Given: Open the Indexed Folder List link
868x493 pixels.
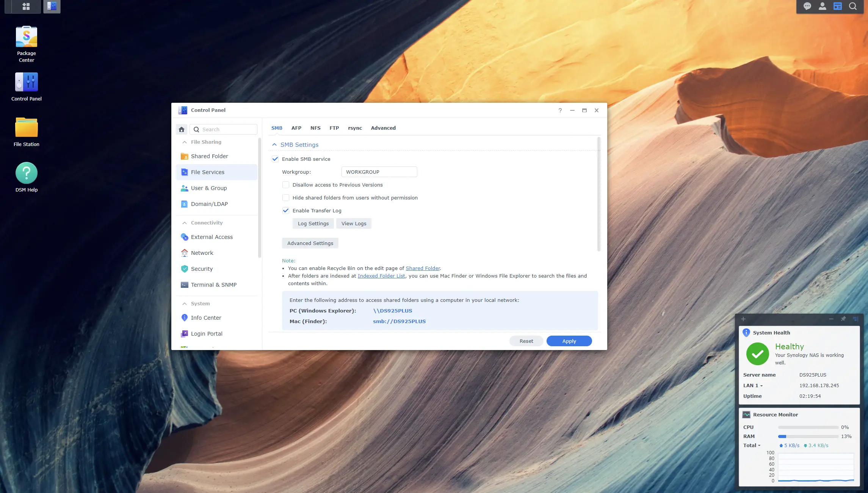Looking at the screenshot, I should (381, 276).
